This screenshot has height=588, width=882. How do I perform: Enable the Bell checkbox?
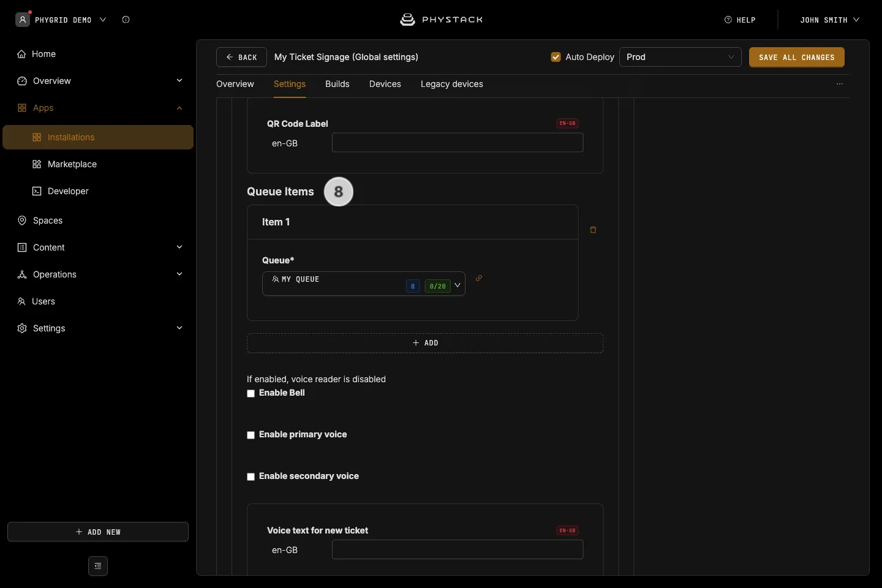[x=251, y=394]
